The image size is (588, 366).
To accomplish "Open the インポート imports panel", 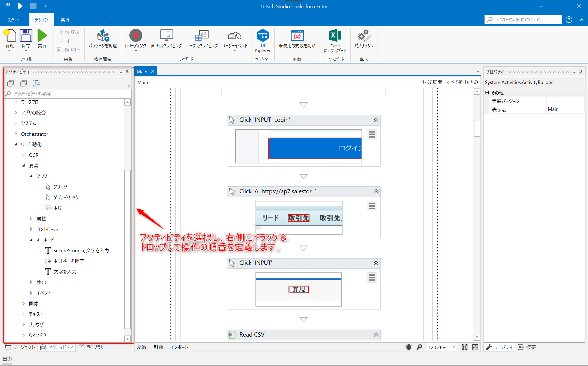I will pyautogui.click(x=179, y=347).
